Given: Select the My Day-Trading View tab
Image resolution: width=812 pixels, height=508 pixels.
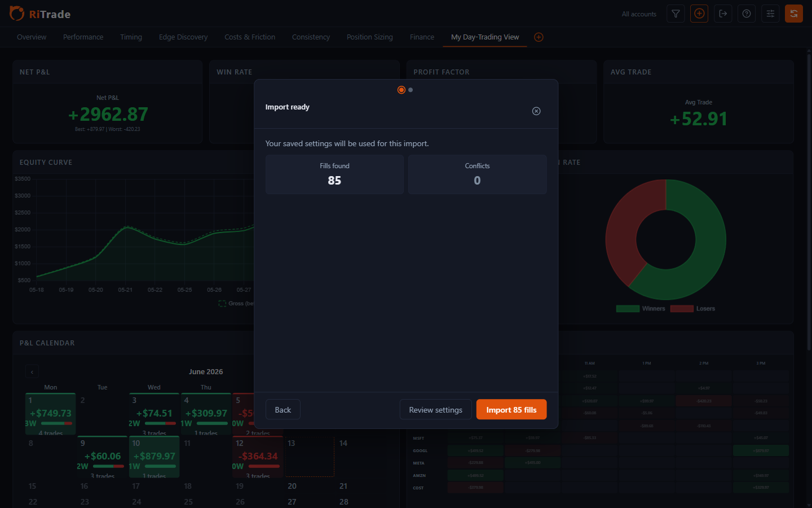Looking at the screenshot, I should click(x=485, y=37).
